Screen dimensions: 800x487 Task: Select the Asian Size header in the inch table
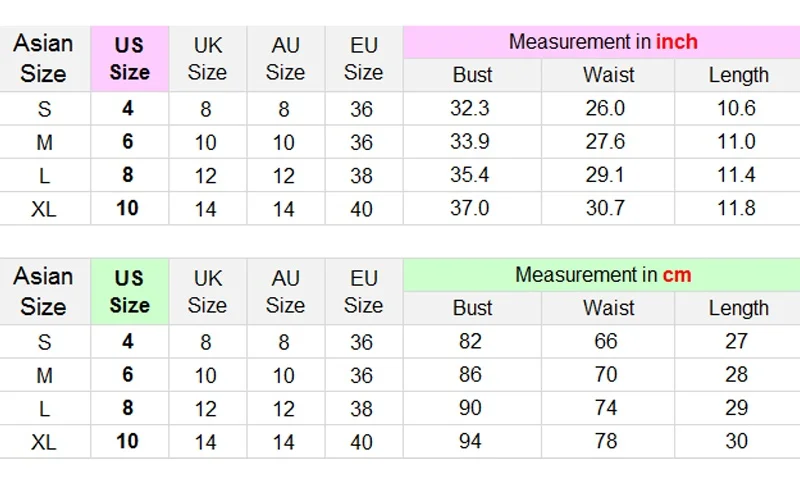pos(43,59)
